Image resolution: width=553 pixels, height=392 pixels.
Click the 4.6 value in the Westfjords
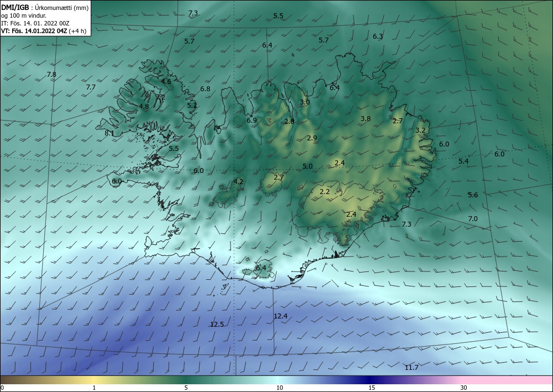point(166,81)
